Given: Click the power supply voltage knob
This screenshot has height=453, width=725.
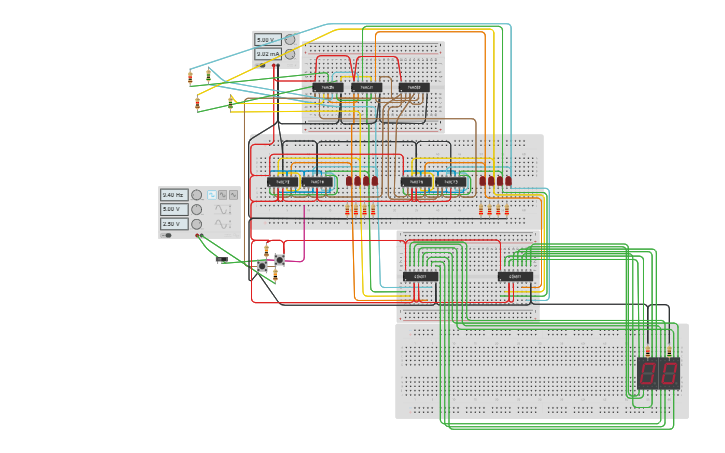Looking at the screenshot, I should click(290, 40).
